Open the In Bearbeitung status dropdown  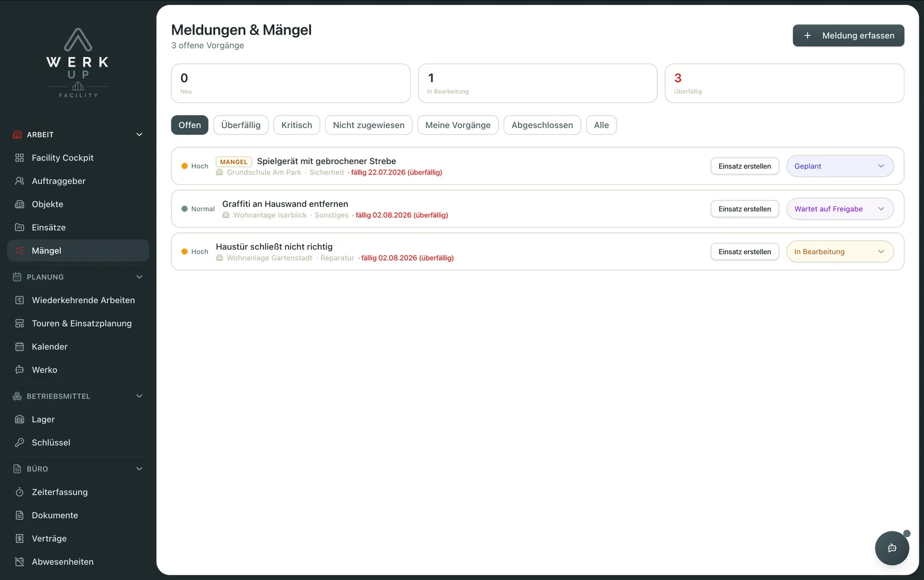coord(840,252)
